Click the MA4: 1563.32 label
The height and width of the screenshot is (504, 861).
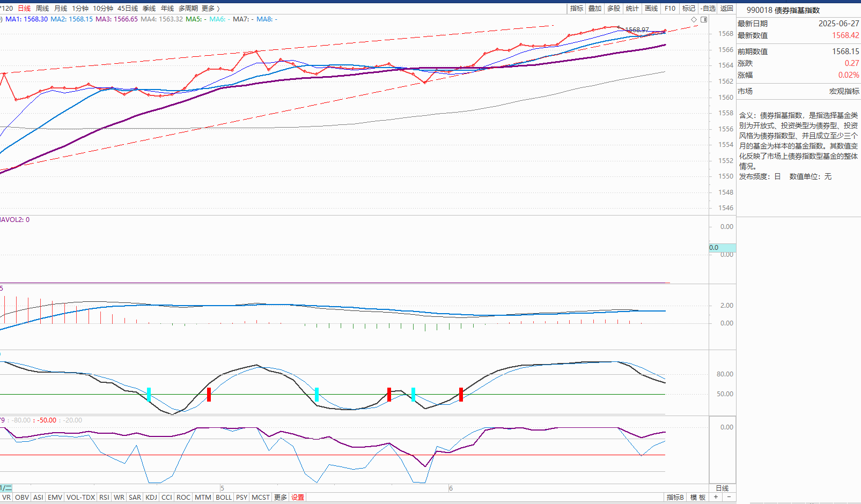[162, 19]
